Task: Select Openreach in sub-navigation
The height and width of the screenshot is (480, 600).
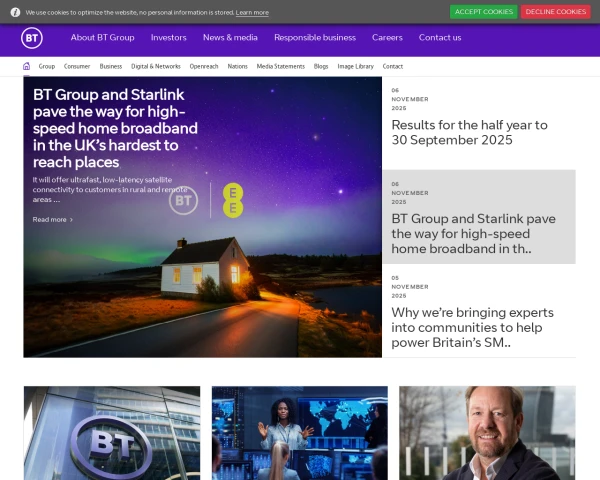Action: coord(204,66)
